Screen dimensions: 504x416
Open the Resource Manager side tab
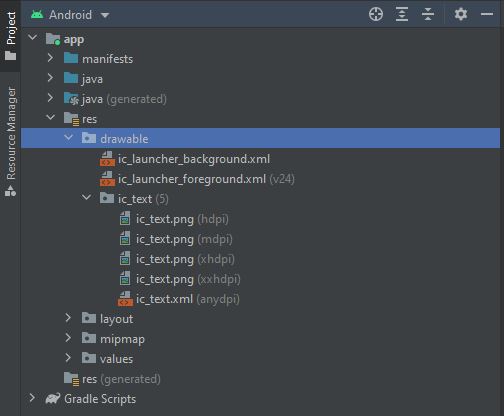tap(11, 142)
